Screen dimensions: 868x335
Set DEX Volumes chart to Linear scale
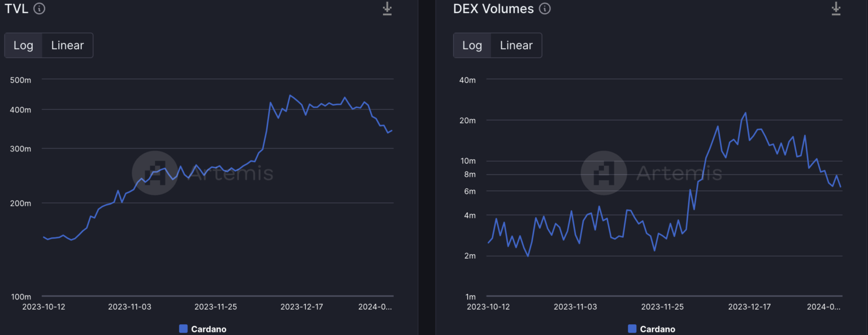(516, 45)
